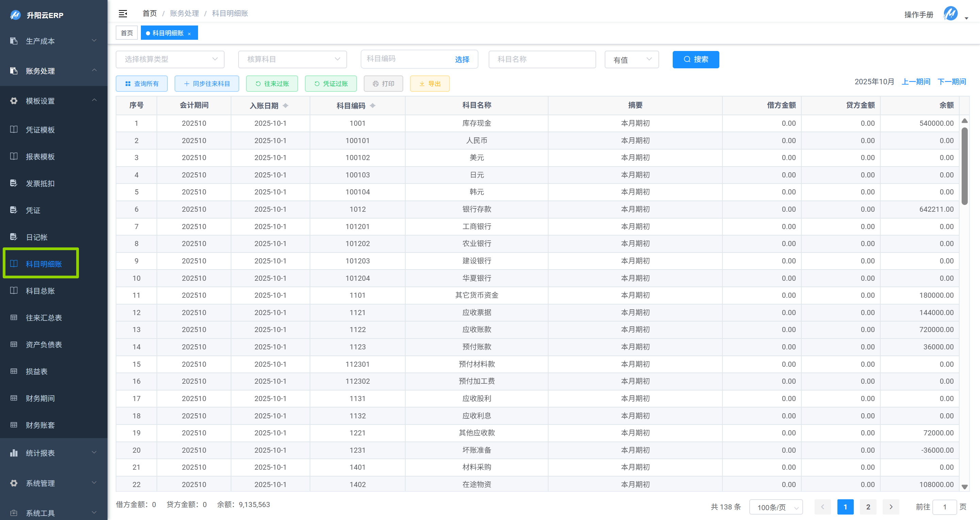Screen dimensions: 980x520
Task: Click the blue 搜索 button
Action: [x=696, y=59]
